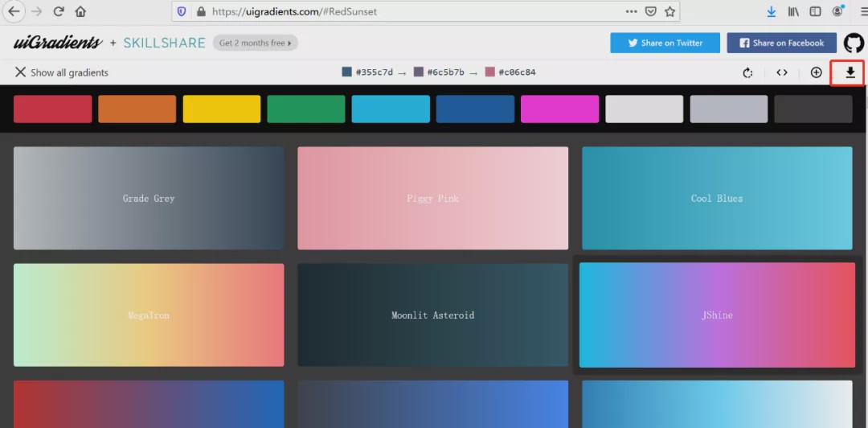Filter by the red color swatch
868x428 pixels.
[x=52, y=109]
